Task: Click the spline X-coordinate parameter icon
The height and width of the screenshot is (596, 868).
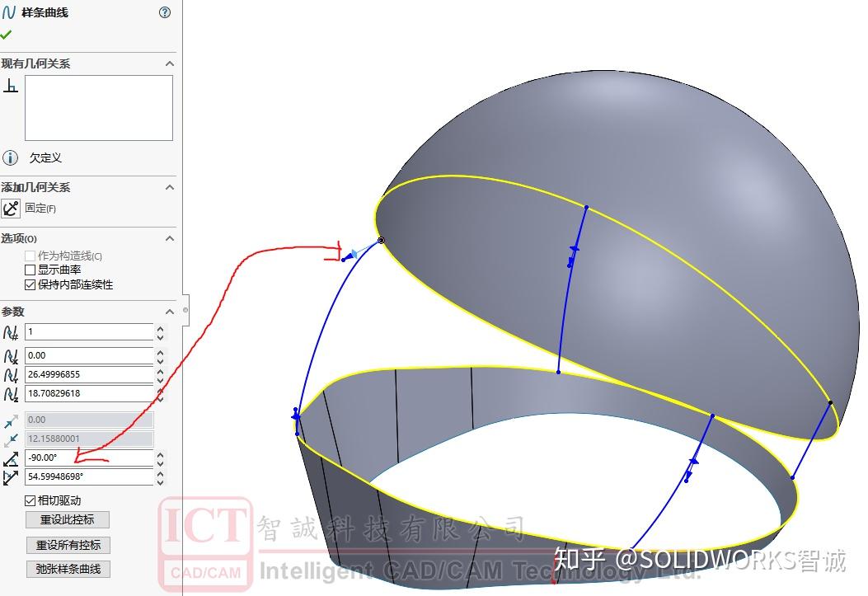Action: click(x=9, y=356)
